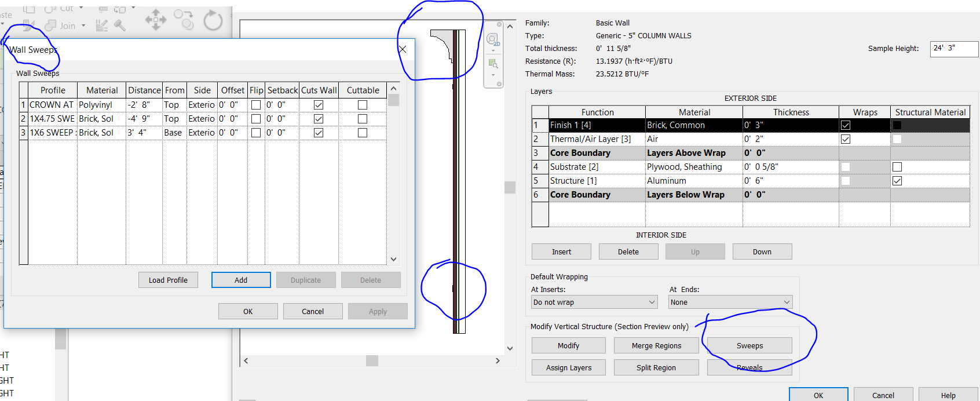Close the navigation bar with its X
Screen dimensions: 980x401
click(499, 24)
